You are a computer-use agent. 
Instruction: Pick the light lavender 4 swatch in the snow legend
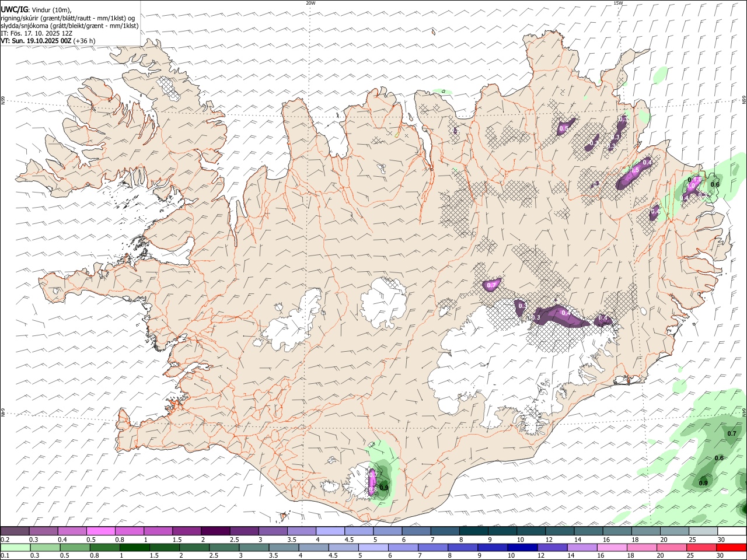tap(330, 531)
